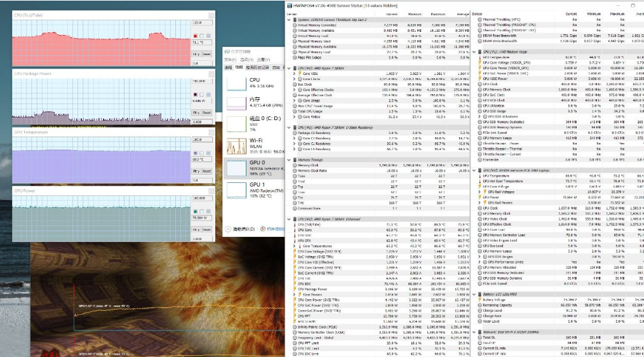Image resolution: width=644 pixels, height=357 pixels.
Task: Expand the Core Ratios row
Action: [294, 117]
